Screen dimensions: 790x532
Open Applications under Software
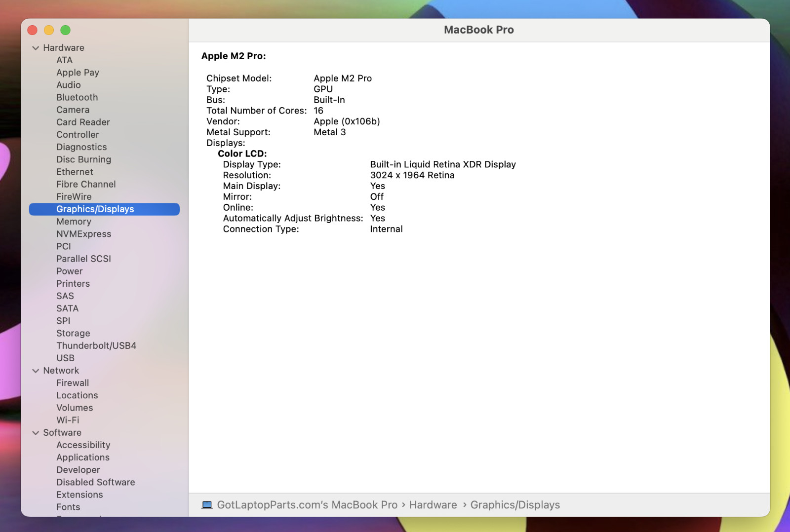click(x=83, y=457)
